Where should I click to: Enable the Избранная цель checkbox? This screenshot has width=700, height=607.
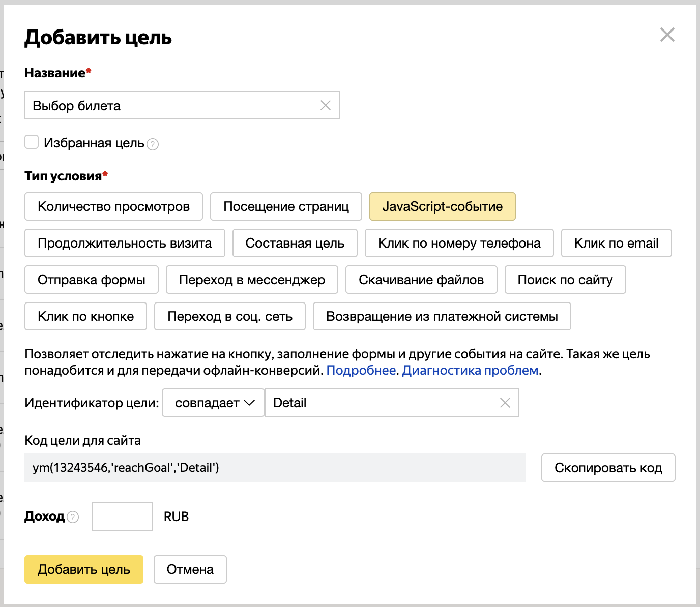pos(31,142)
